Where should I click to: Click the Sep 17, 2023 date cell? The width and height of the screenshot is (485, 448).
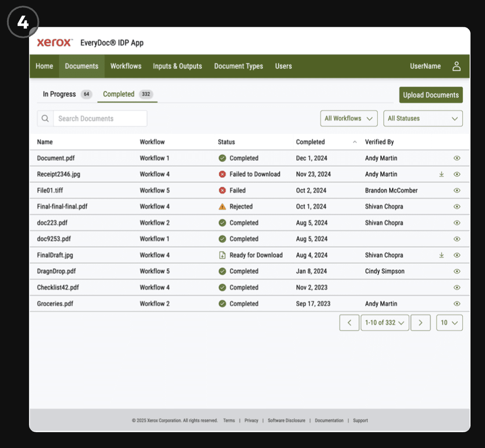pos(313,303)
